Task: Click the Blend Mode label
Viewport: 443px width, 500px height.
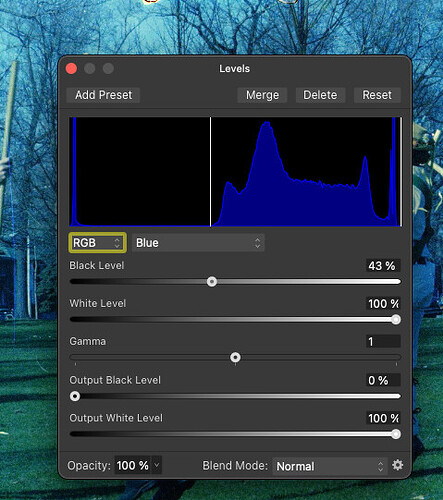Action: [235, 465]
